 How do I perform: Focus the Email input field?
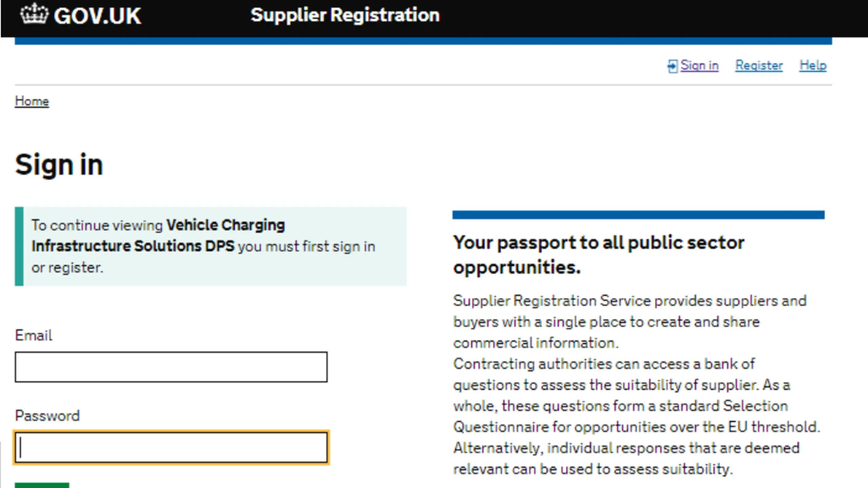171,367
